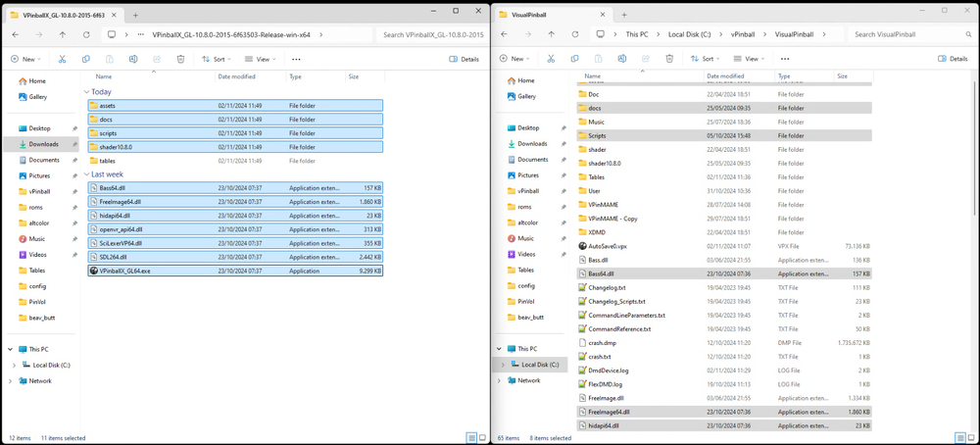Toggle the Details pane in right window
Image resolution: width=980 pixels, height=445 pixels.
click(x=947, y=59)
